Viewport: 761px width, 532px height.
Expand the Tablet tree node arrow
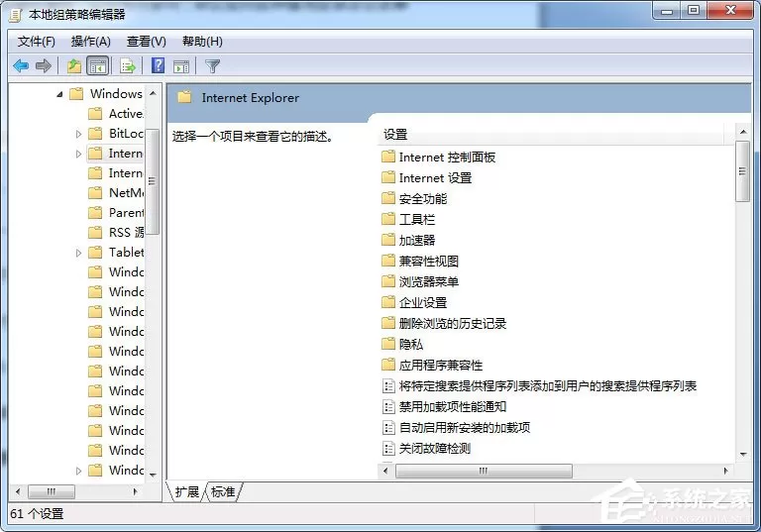tap(78, 253)
